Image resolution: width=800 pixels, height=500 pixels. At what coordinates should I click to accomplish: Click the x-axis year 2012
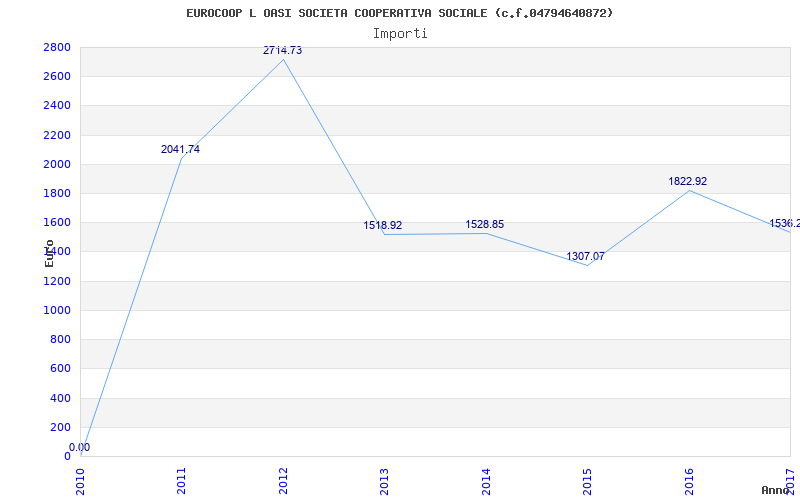283,482
